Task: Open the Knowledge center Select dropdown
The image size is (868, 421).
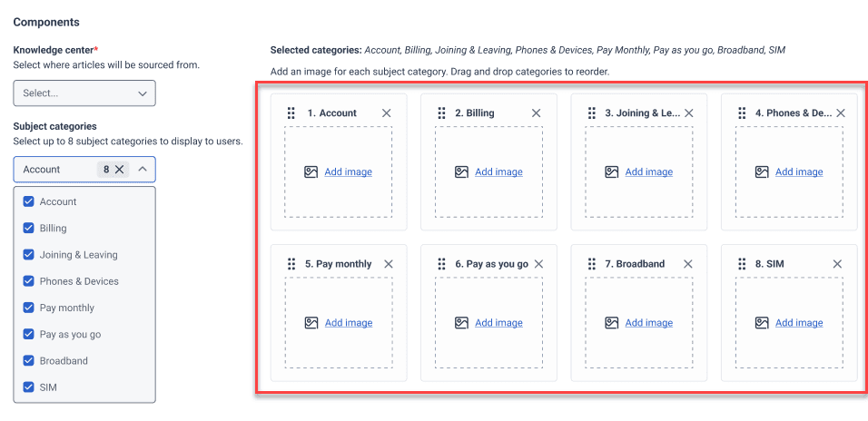Action: click(x=84, y=93)
